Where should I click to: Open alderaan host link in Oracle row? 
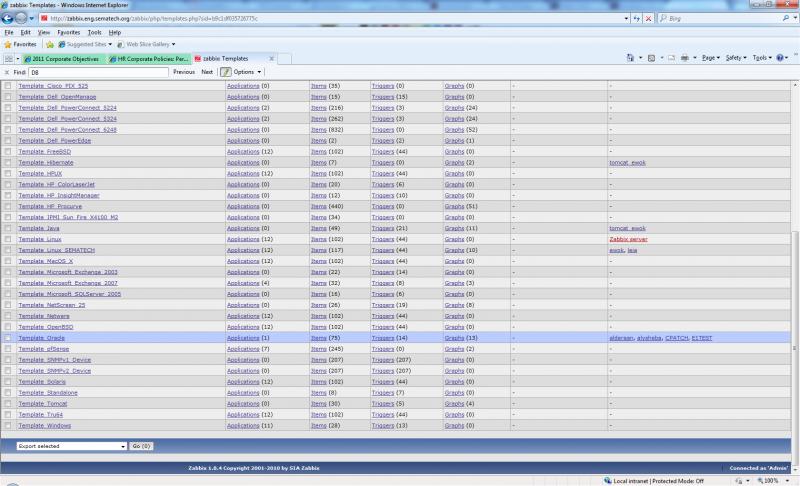click(x=621, y=338)
